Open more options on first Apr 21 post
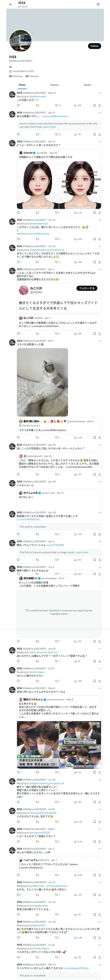Screen dimensions: 110x980 tap(99, 113)
